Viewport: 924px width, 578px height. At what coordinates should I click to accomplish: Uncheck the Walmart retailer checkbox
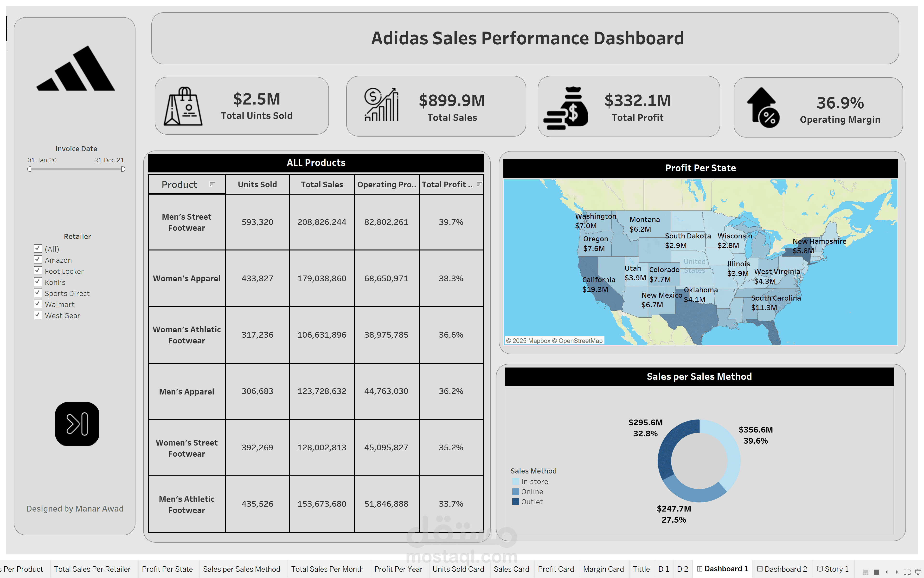[38, 304]
